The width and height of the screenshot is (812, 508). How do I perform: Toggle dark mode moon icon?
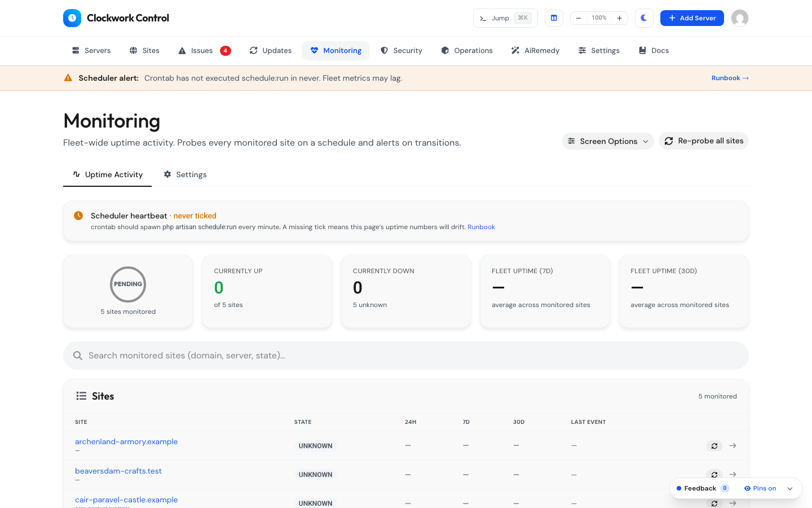pos(644,18)
